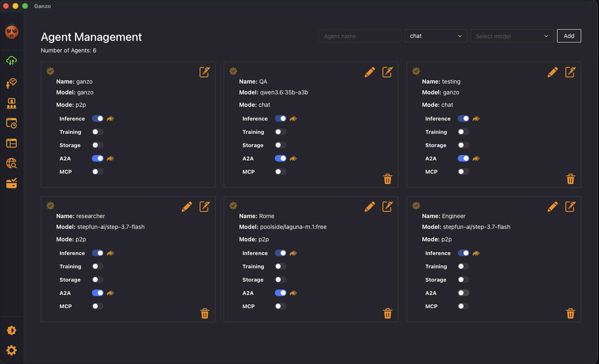Image resolution: width=599 pixels, height=364 pixels.
Task: Toggle theme with the brightness icon
Action: 11,330
